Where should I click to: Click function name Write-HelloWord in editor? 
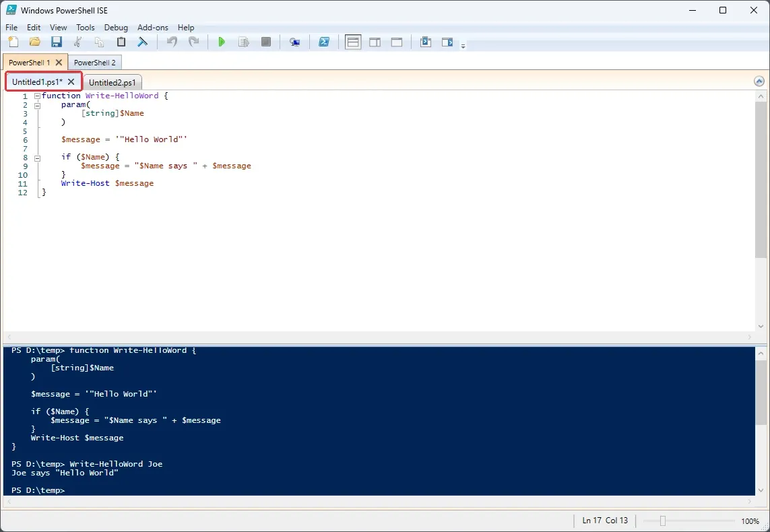122,96
